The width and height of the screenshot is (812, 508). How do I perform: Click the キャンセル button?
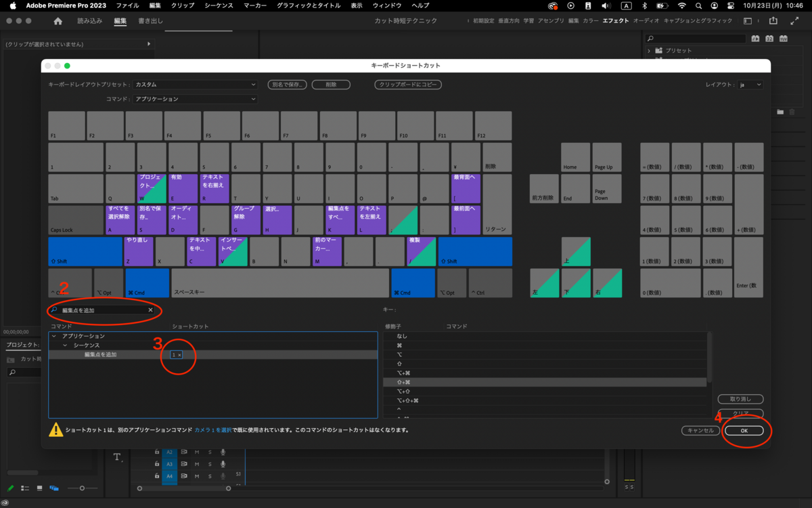coord(700,430)
